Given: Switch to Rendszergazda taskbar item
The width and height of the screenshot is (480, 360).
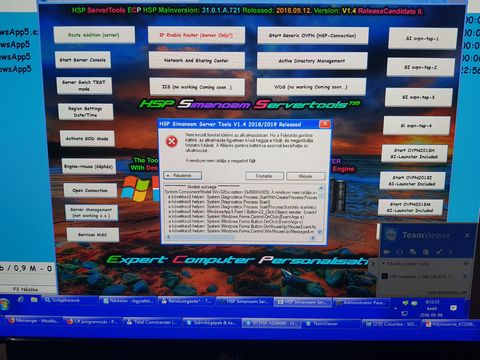Looking at the screenshot, I should [187, 301].
